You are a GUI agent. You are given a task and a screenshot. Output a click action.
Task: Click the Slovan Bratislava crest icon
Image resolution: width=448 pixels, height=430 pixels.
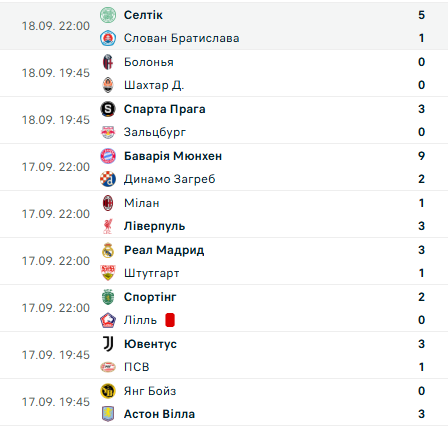click(108, 38)
